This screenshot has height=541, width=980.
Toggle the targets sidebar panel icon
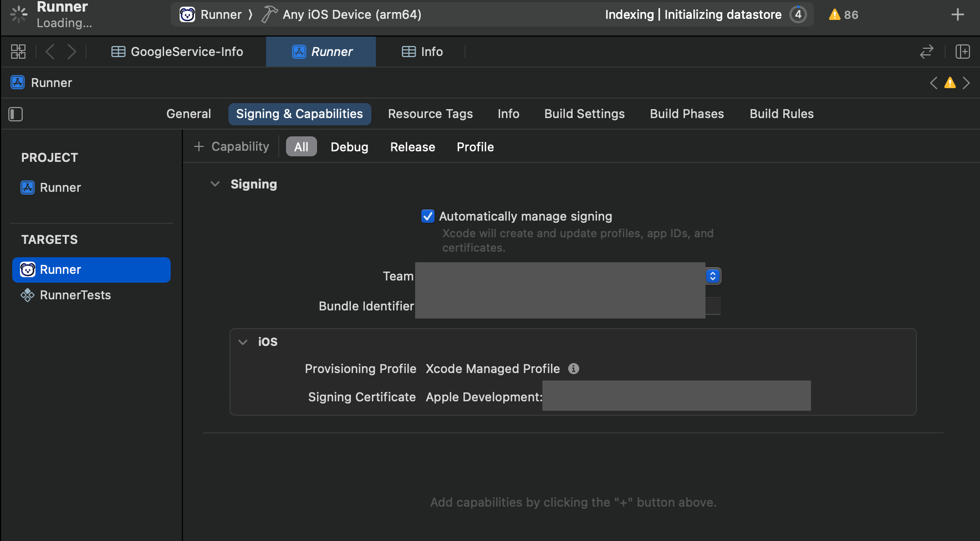coord(16,114)
